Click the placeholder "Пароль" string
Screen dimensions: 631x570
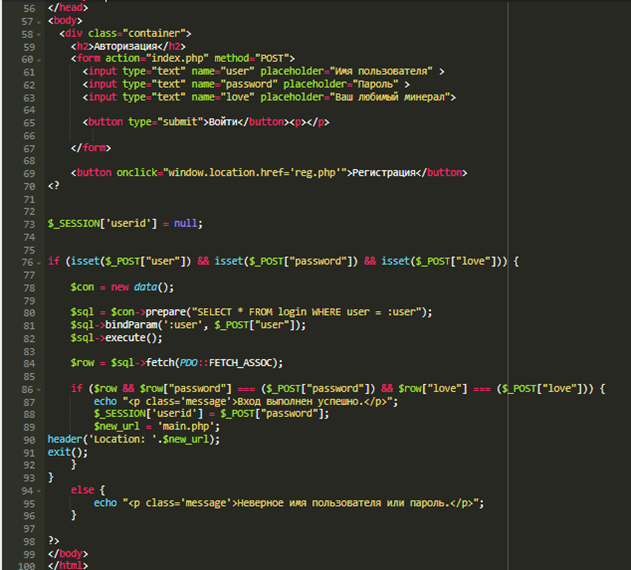(375, 84)
